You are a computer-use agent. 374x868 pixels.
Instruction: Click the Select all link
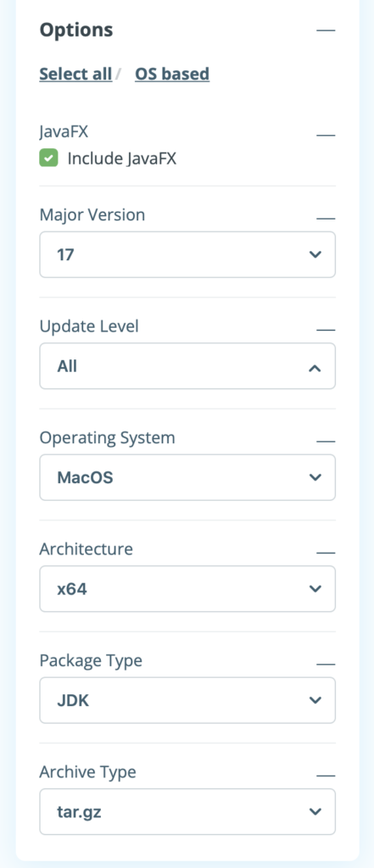coord(75,75)
